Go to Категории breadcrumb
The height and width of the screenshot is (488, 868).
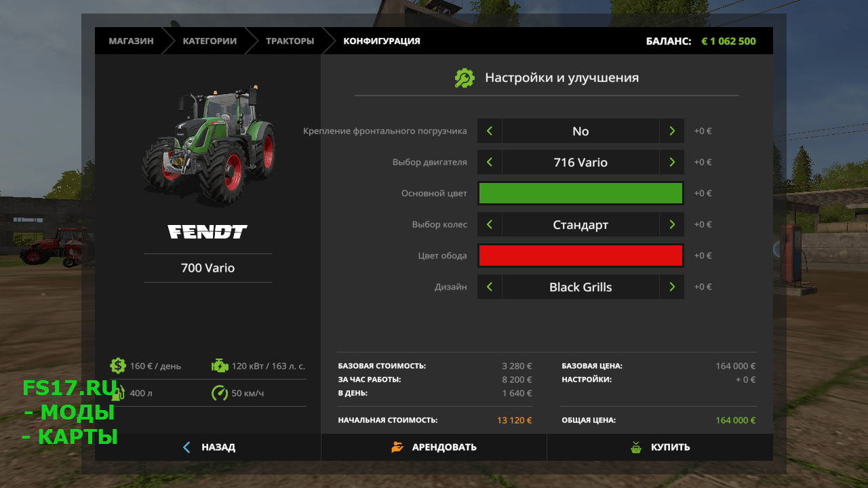(x=210, y=41)
